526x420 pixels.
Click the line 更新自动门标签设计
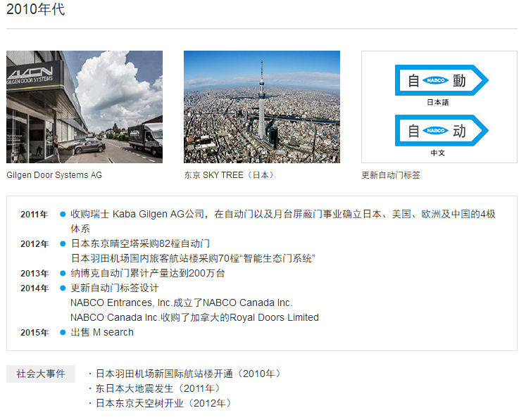tap(114, 288)
